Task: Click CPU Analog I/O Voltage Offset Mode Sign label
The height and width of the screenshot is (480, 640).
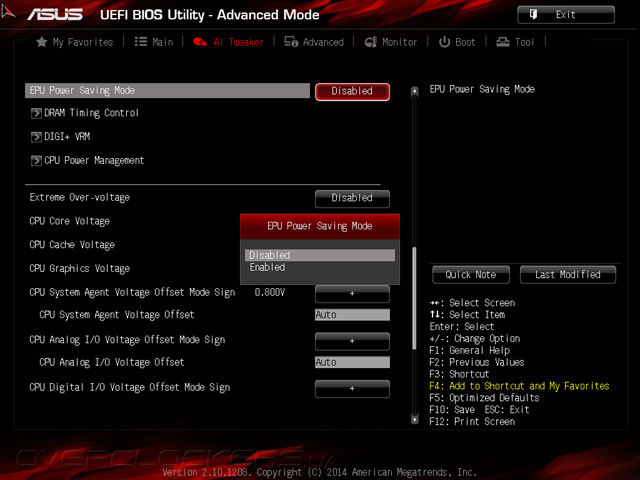Action: [127, 340]
